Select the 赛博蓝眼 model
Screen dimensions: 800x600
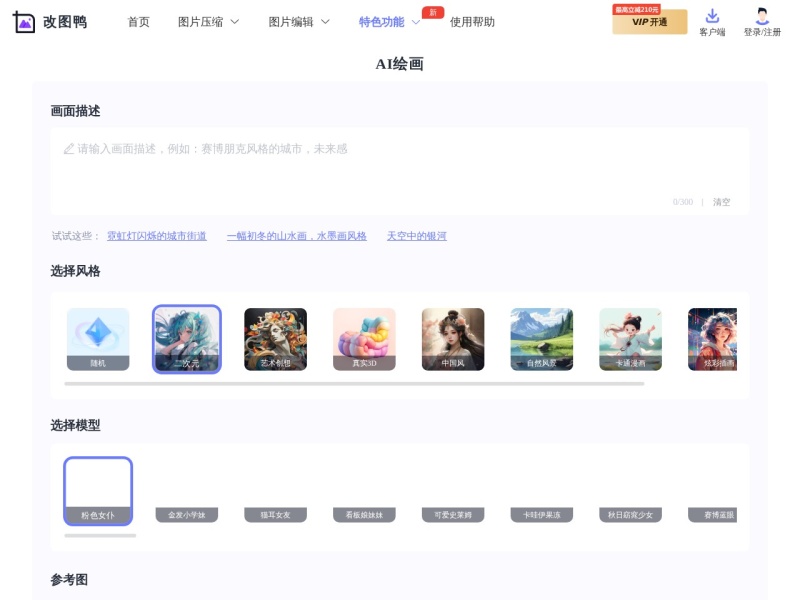(x=712, y=491)
